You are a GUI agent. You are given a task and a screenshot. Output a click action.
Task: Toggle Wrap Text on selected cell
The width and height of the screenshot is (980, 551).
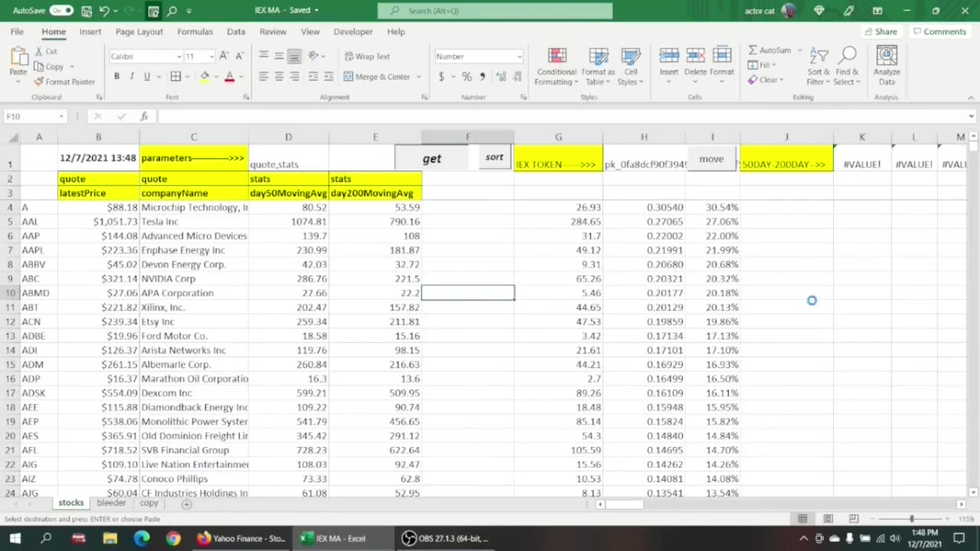[367, 56]
